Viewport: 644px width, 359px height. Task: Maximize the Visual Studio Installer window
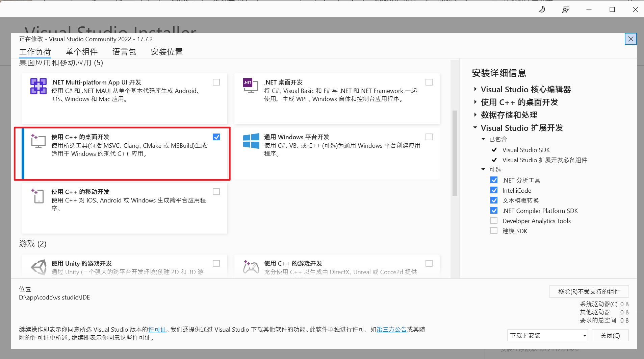(x=612, y=9)
